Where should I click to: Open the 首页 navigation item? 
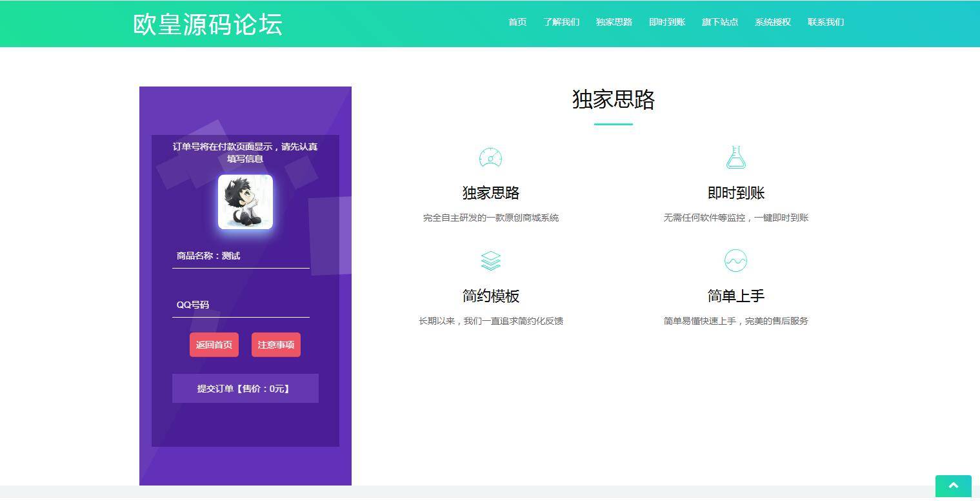coord(517,22)
